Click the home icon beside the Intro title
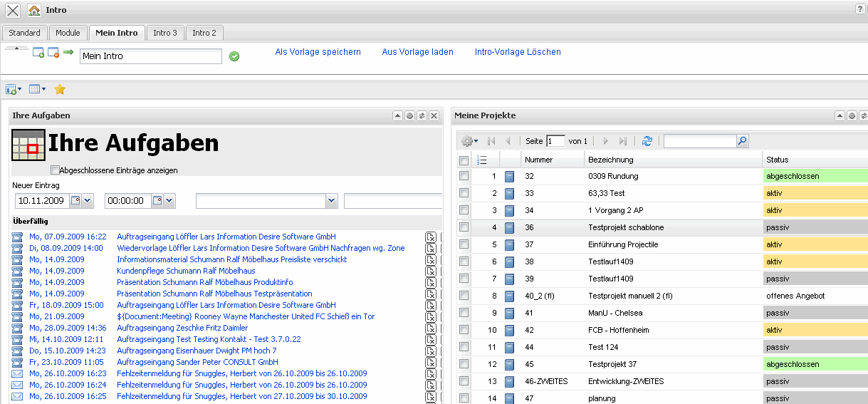 [x=34, y=11]
